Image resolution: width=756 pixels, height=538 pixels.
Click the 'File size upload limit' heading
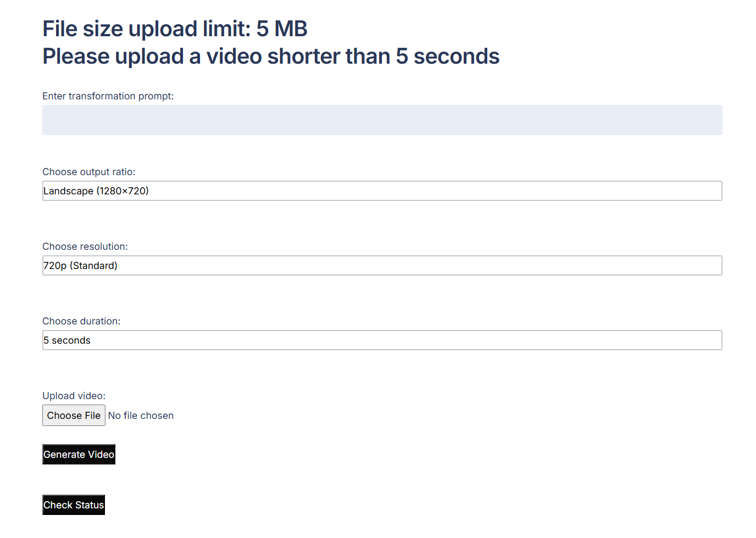pyautogui.click(x=175, y=29)
